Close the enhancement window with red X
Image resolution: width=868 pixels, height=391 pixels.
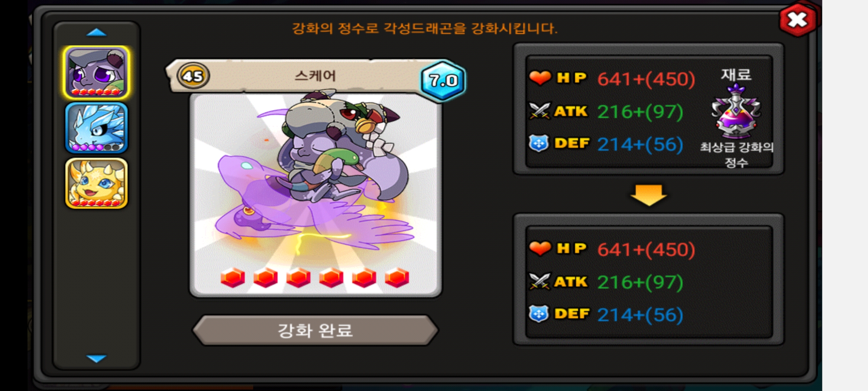click(798, 20)
